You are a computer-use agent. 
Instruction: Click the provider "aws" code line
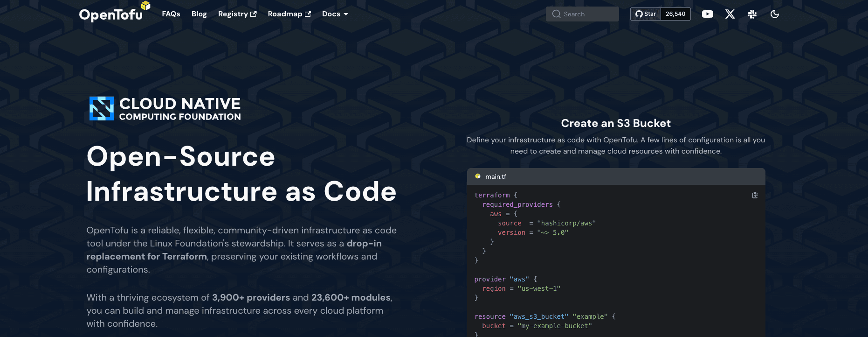[x=505, y=279]
